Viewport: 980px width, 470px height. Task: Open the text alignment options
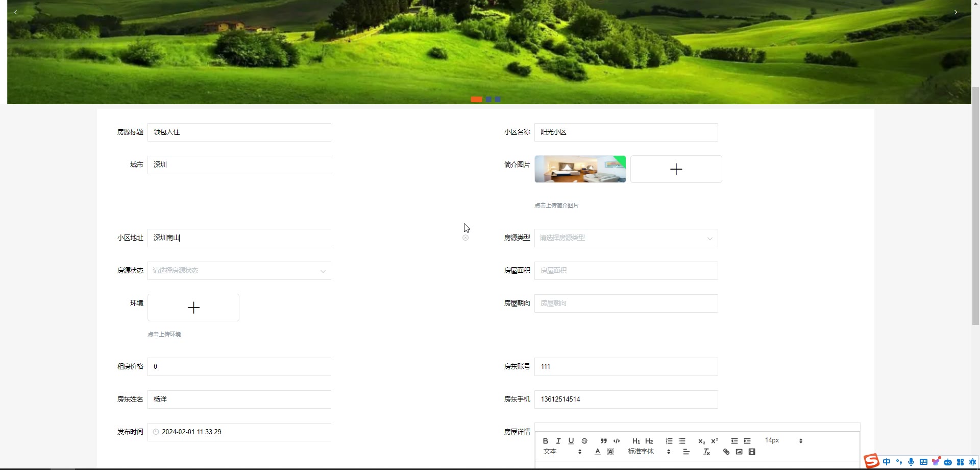[x=686, y=452]
